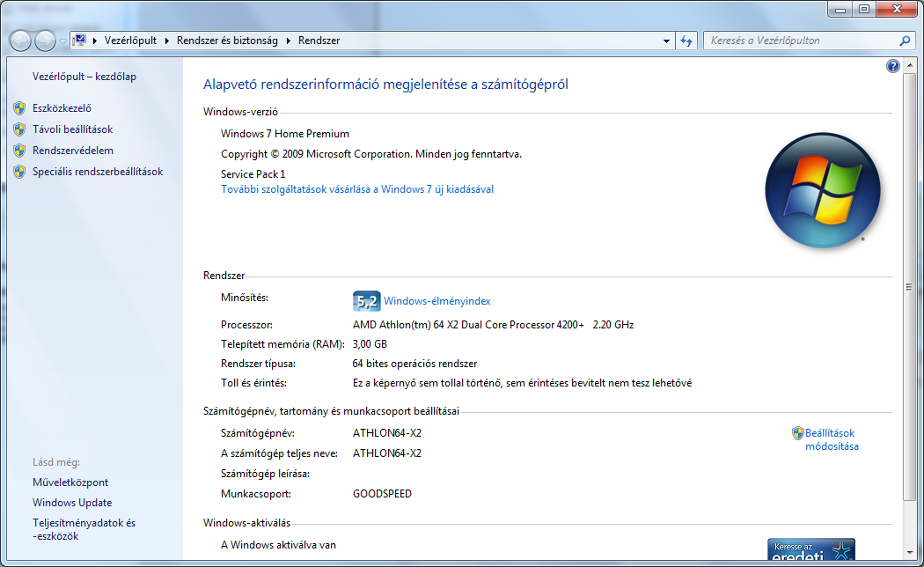Image resolution: width=924 pixels, height=567 pixels.
Task: Click További szolgáltatások vásárlása link
Action: 357,190
